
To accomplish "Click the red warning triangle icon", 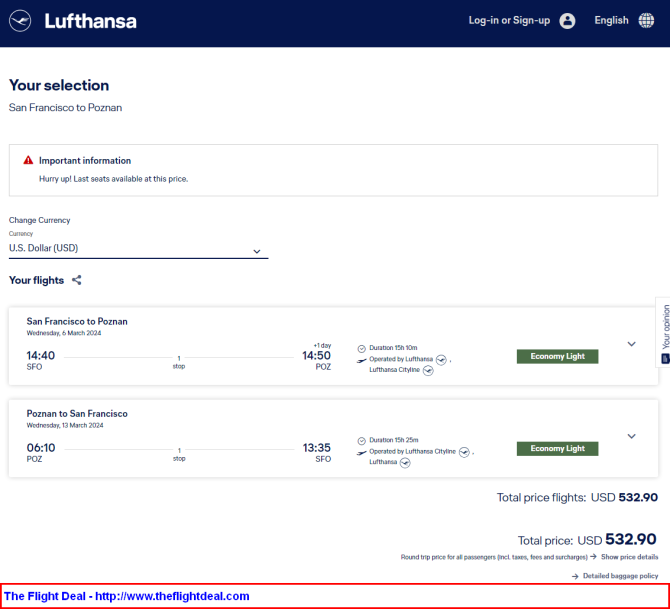I will 28,160.
